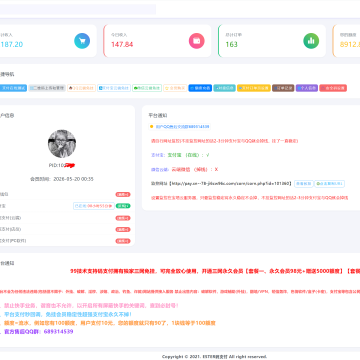Click the green status badge in the Alipay row

(x=123, y=206)
